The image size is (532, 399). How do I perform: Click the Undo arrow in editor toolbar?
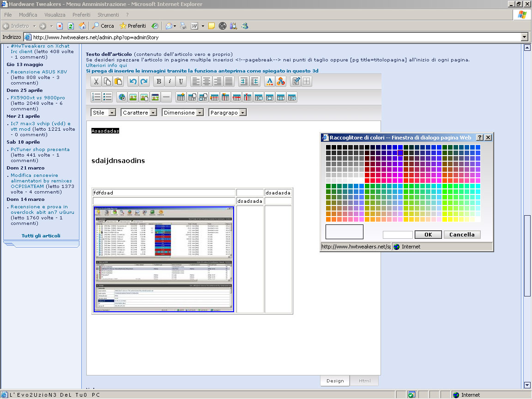pos(133,82)
